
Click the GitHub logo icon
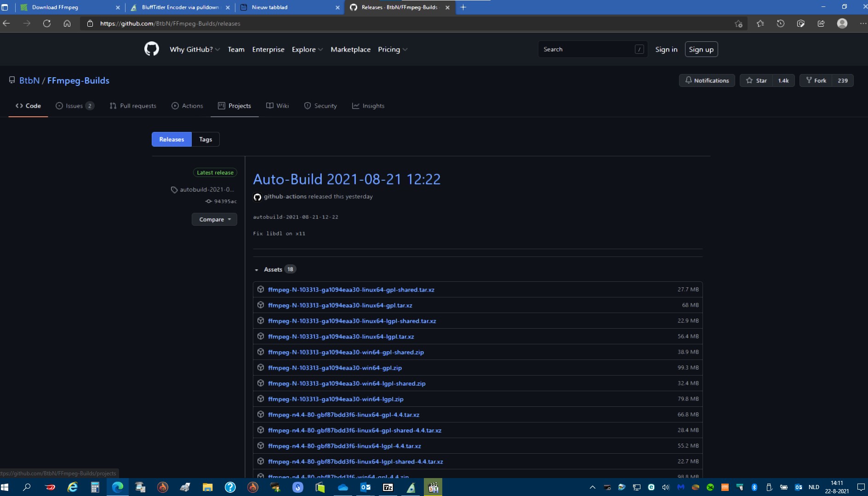coord(151,49)
